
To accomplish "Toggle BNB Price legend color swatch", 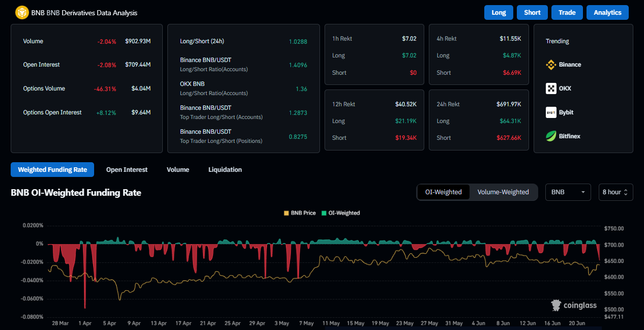I will [286, 213].
